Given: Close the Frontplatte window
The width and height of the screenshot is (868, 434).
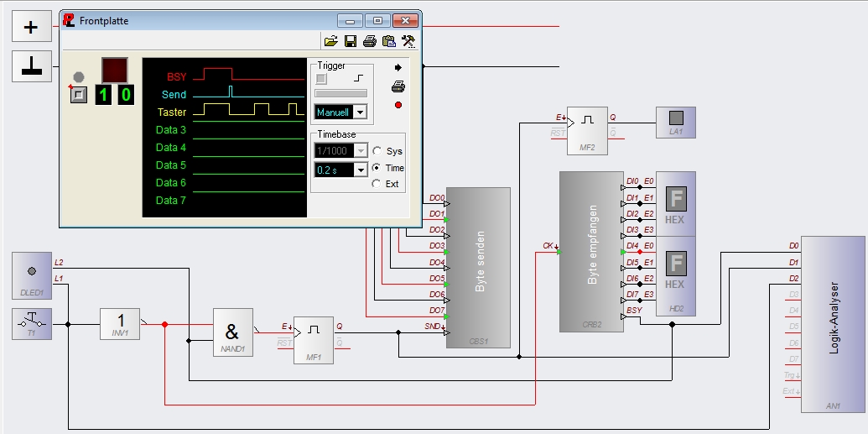Looking at the screenshot, I should tap(405, 20).
